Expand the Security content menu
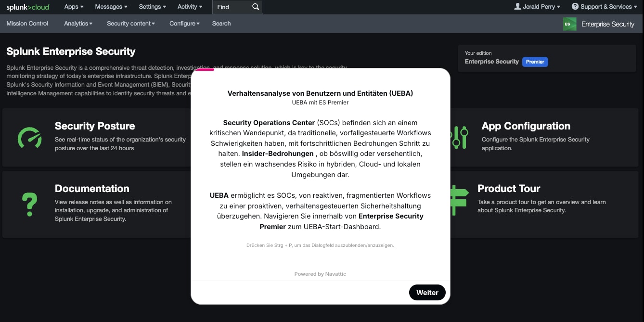The width and height of the screenshot is (644, 322). 131,24
